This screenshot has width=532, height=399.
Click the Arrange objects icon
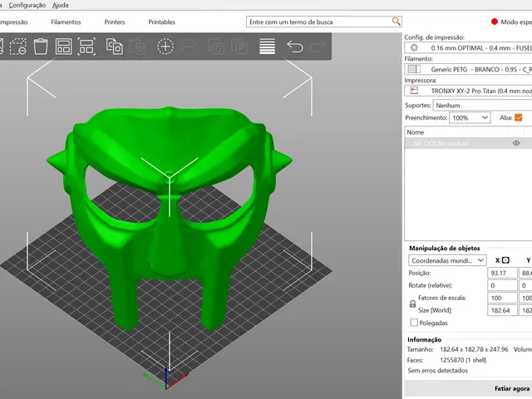tap(63, 47)
